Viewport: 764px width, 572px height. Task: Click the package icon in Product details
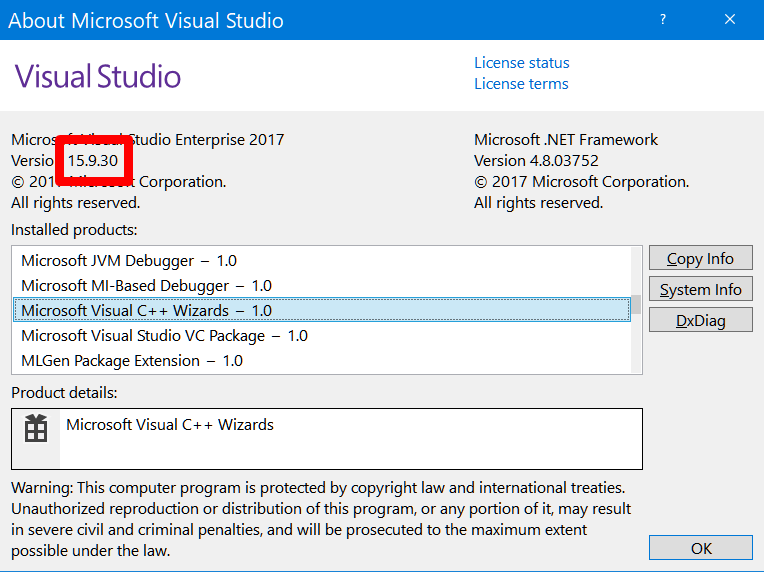36,429
